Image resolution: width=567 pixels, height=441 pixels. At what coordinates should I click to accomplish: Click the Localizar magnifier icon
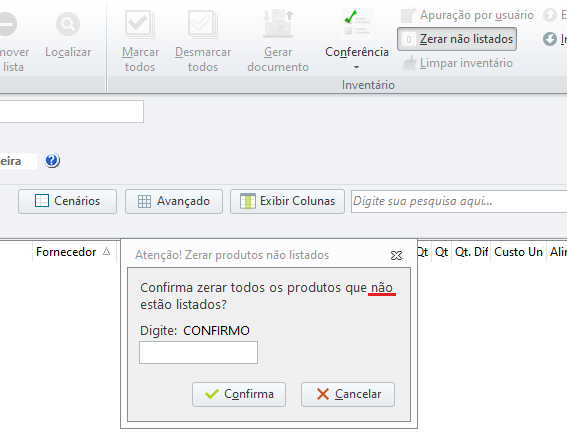pyautogui.click(x=68, y=24)
